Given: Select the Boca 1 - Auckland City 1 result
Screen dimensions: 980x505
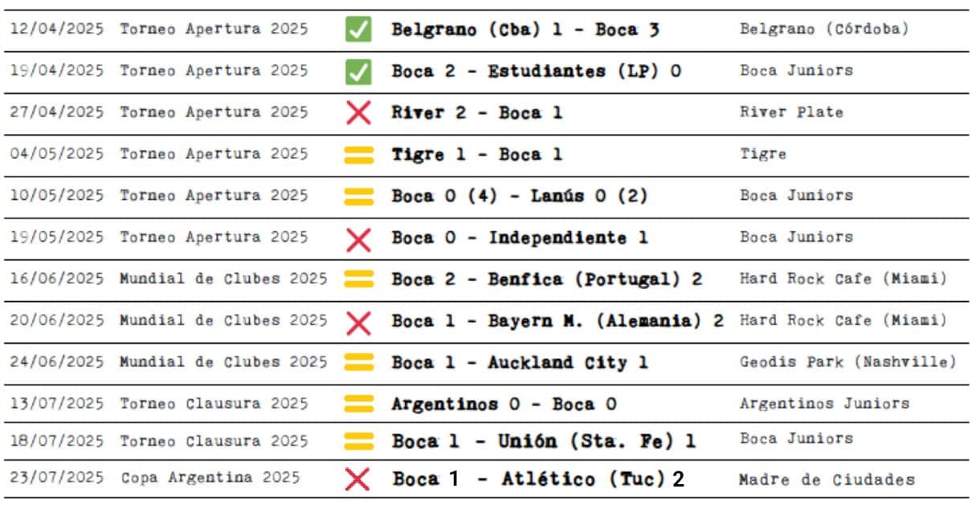Looking at the screenshot, I should tap(520, 363).
